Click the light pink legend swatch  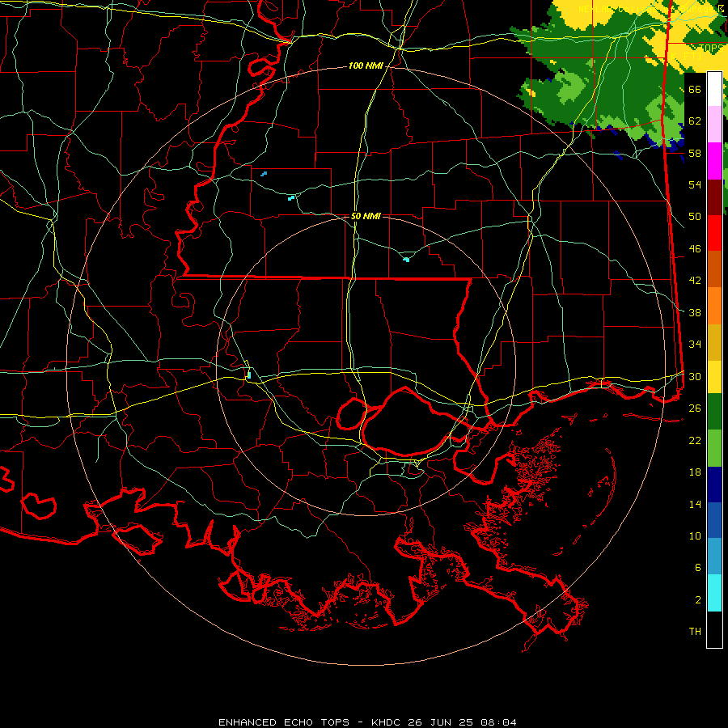[714, 124]
